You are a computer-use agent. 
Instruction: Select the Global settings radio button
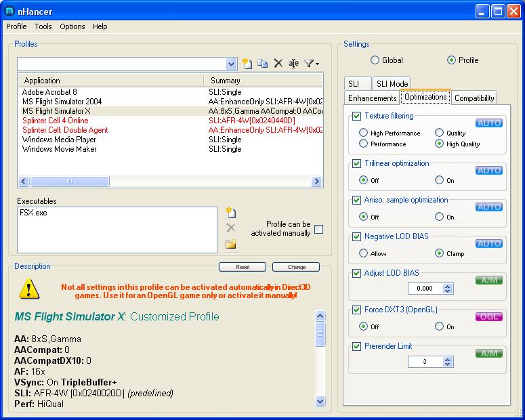[375, 60]
